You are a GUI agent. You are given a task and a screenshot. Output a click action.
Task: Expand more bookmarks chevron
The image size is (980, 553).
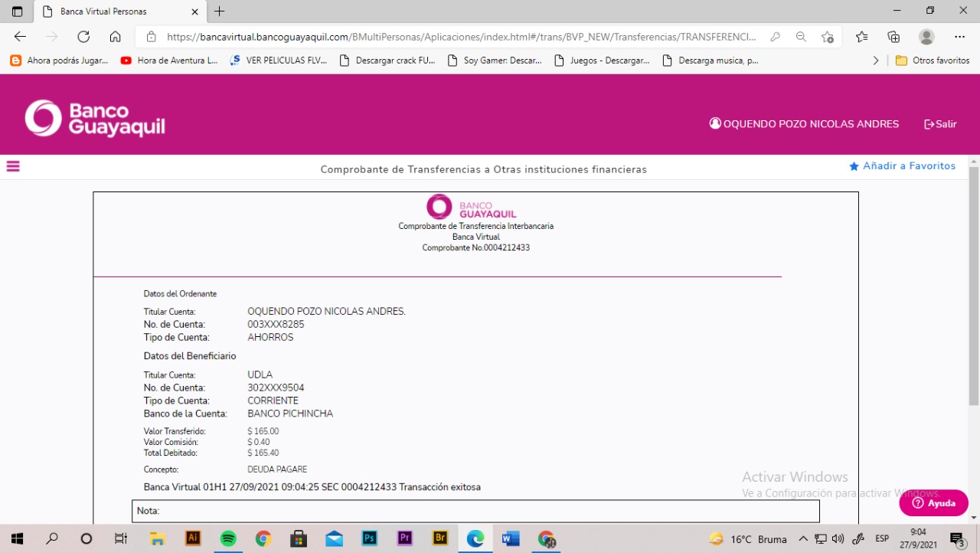click(876, 61)
